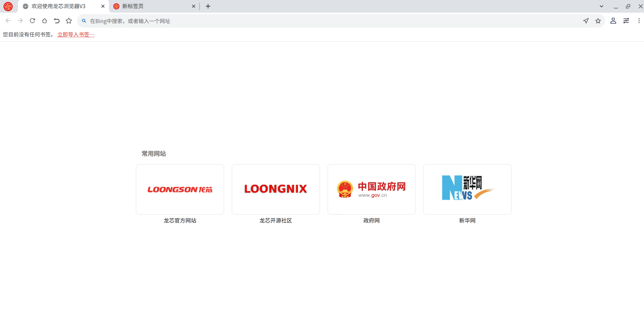Go forward to next page

(20, 21)
